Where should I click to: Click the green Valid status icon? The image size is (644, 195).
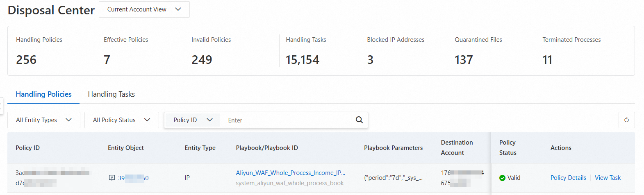(x=502, y=178)
